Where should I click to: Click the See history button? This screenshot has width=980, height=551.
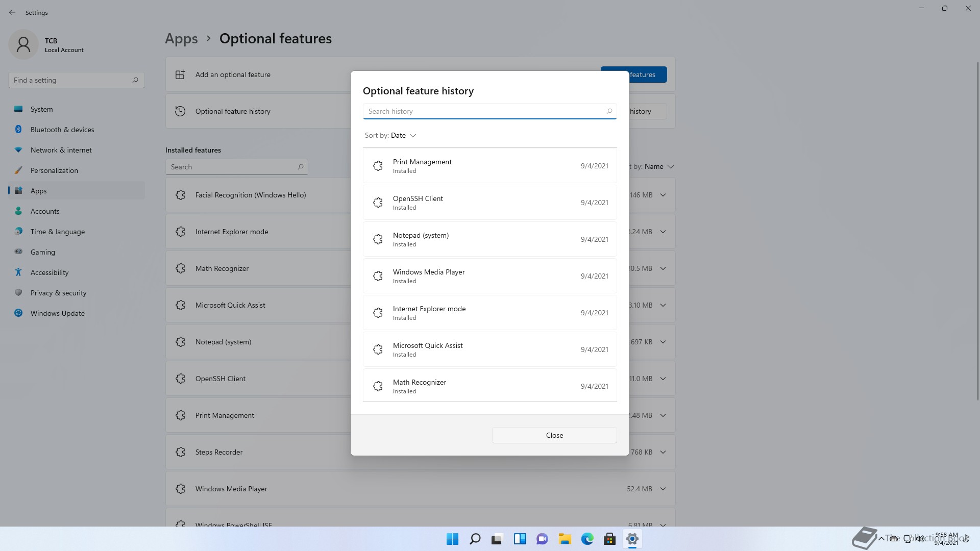[648, 111]
